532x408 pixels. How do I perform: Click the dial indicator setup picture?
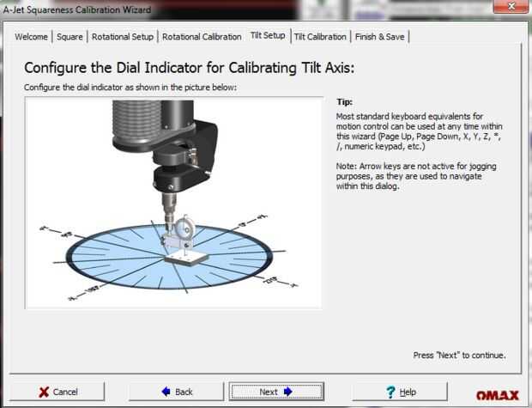point(173,203)
